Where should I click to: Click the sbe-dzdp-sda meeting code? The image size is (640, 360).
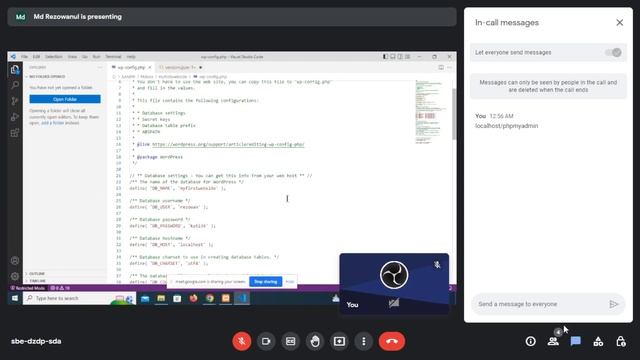coord(36,341)
